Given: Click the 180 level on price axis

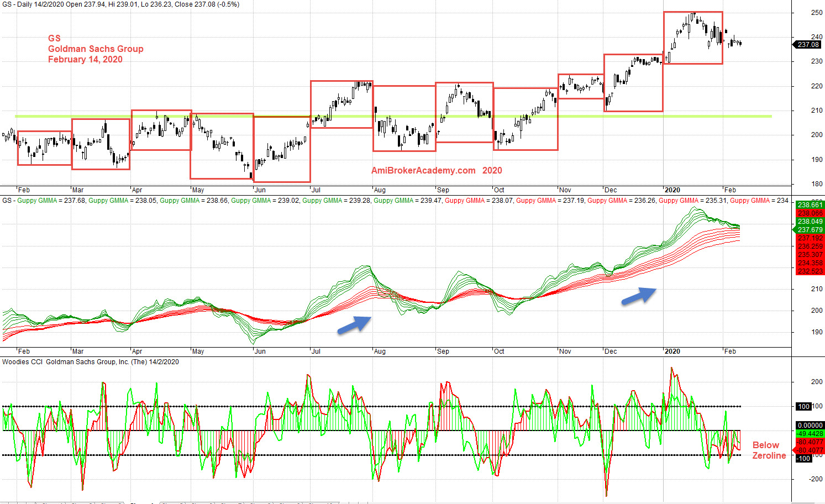Looking at the screenshot, I should pos(816,184).
